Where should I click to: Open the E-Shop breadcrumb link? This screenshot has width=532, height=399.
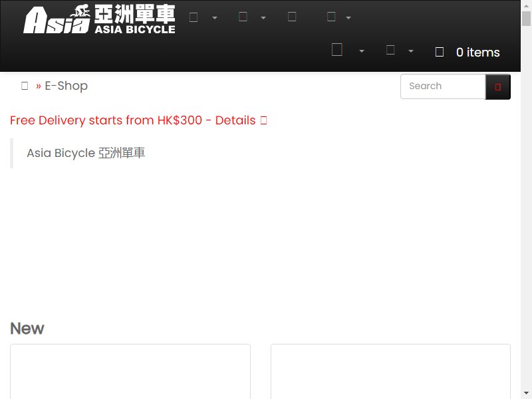tap(66, 86)
